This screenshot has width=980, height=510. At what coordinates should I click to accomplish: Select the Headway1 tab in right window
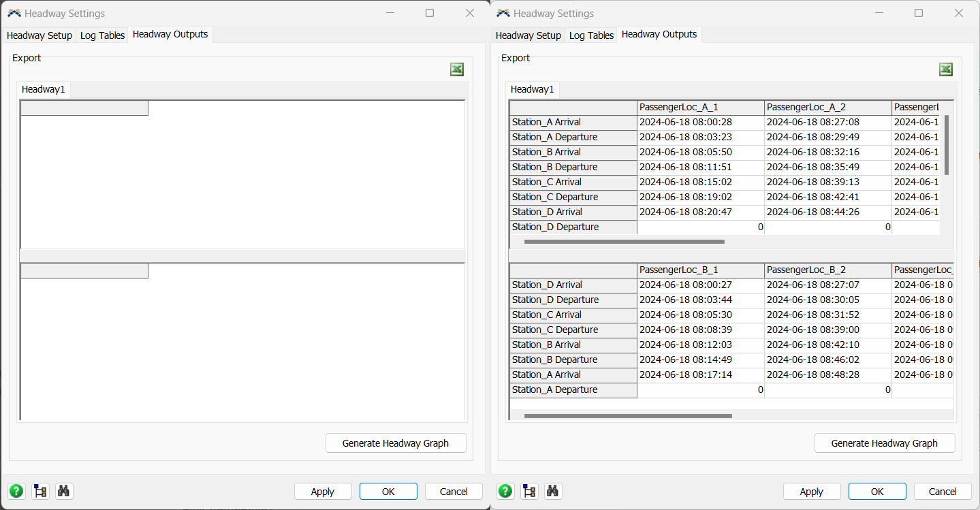click(x=532, y=89)
